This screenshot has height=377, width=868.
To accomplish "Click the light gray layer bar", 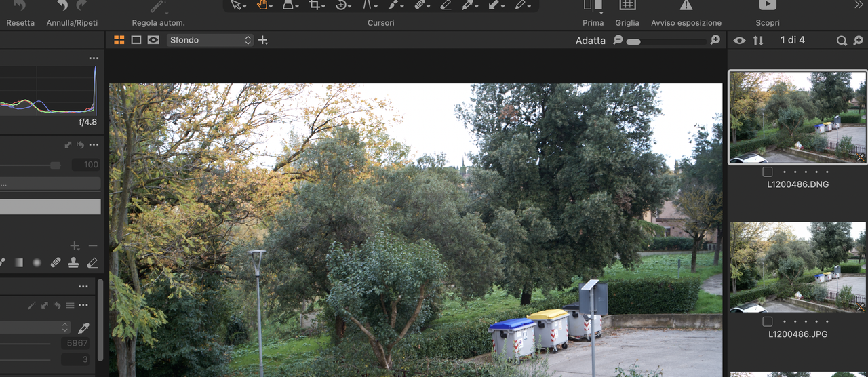I will click(x=50, y=206).
